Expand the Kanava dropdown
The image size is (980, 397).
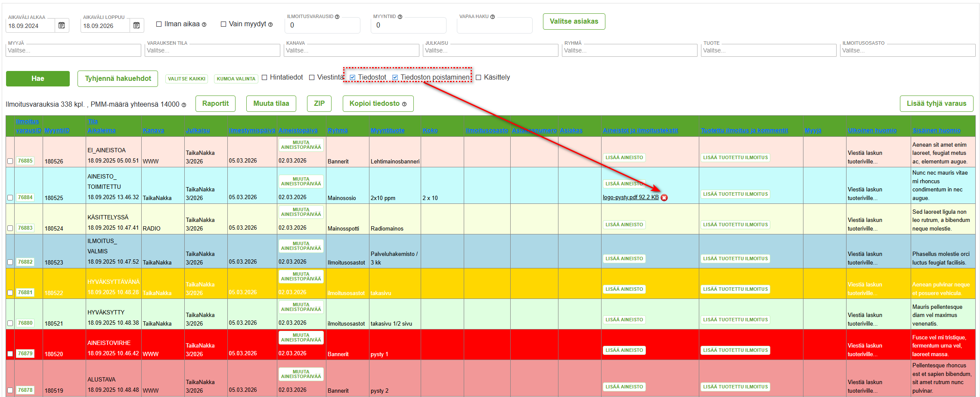point(352,50)
